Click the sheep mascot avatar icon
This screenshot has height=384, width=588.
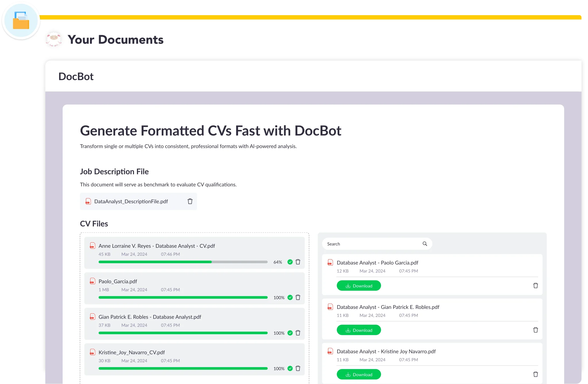(54, 39)
